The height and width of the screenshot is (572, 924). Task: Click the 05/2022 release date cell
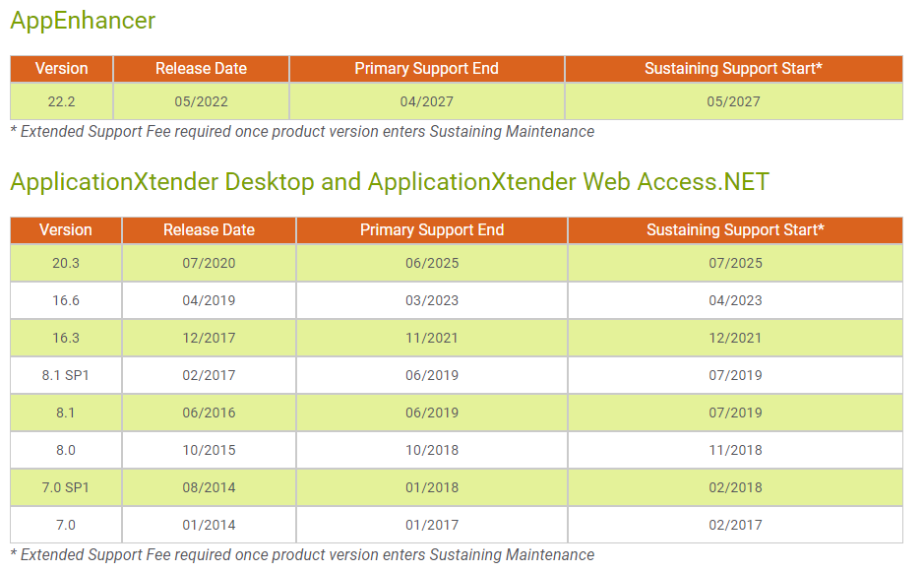tap(201, 101)
